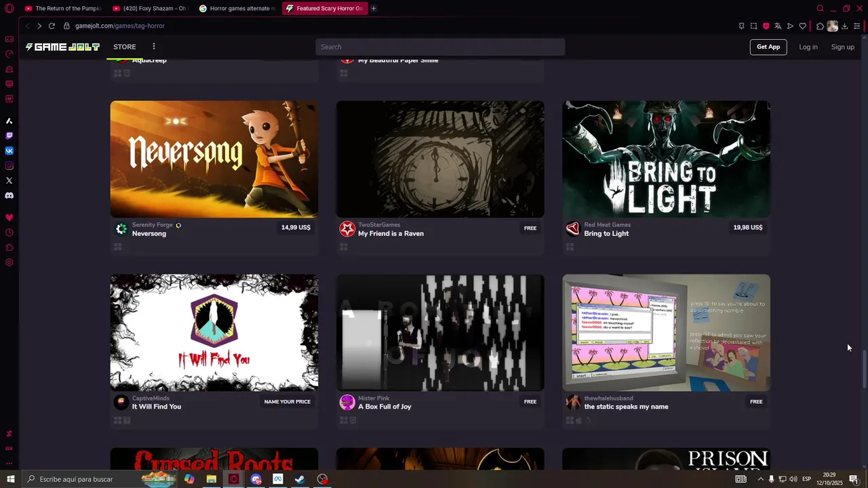Bookmark this page with heart icon
Image resolution: width=868 pixels, height=488 pixels.
[x=802, y=26]
